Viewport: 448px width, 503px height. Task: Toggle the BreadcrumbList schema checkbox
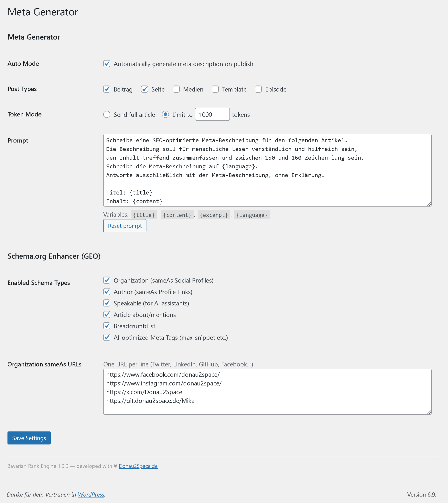[x=107, y=326]
